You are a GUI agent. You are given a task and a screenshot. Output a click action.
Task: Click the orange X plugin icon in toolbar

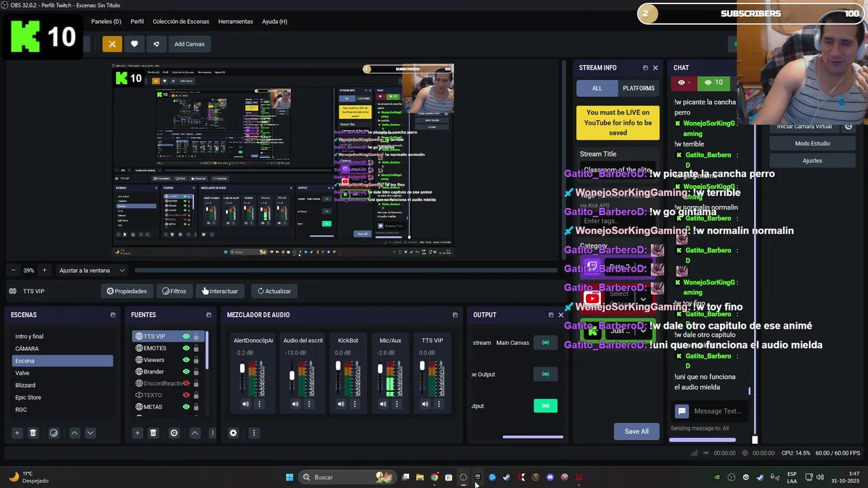[x=113, y=44]
